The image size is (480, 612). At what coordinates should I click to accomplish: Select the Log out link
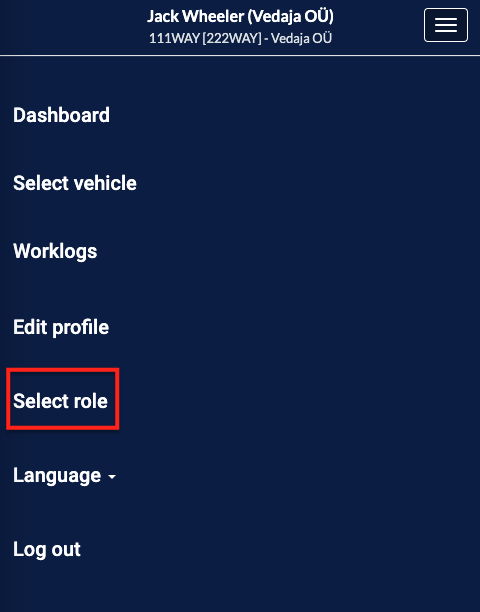click(47, 549)
